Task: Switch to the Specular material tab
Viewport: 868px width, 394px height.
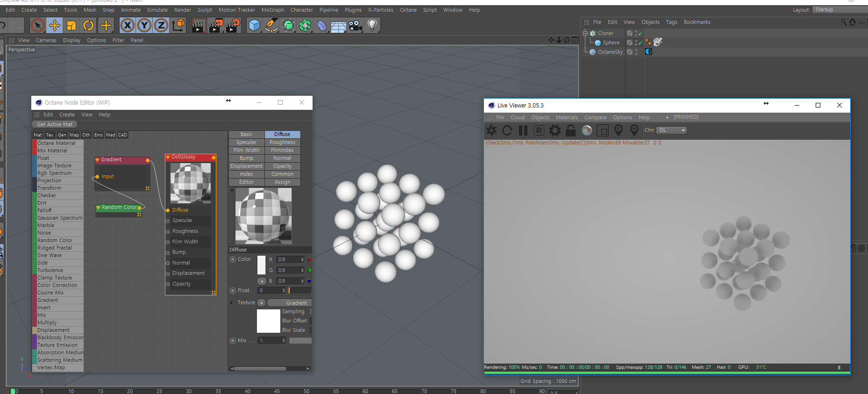Action: pos(246,143)
